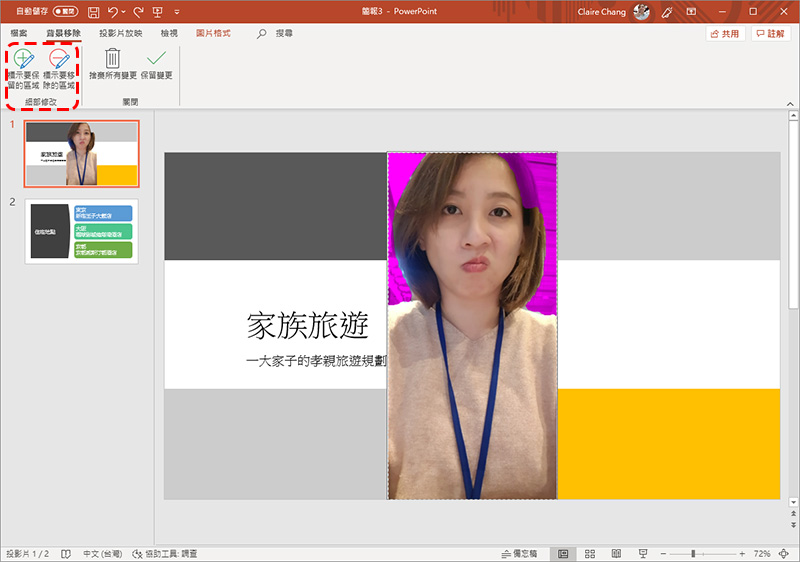Image resolution: width=800 pixels, height=562 pixels.
Task: Start Slide Show from status bar
Action: click(643, 554)
